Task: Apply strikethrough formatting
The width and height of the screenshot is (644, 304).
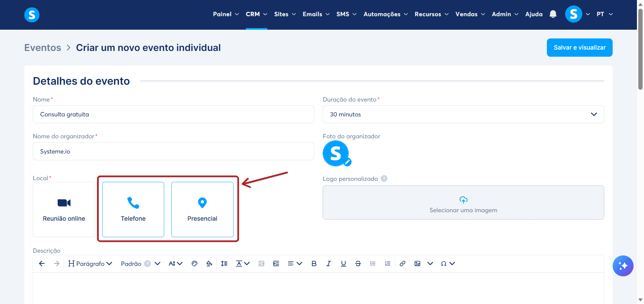Action: pos(358,264)
